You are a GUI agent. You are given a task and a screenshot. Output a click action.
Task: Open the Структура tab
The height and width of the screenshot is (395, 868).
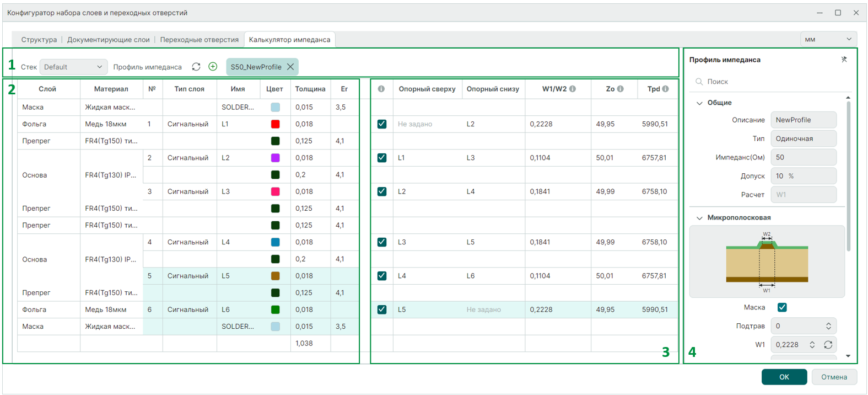tap(39, 40)
